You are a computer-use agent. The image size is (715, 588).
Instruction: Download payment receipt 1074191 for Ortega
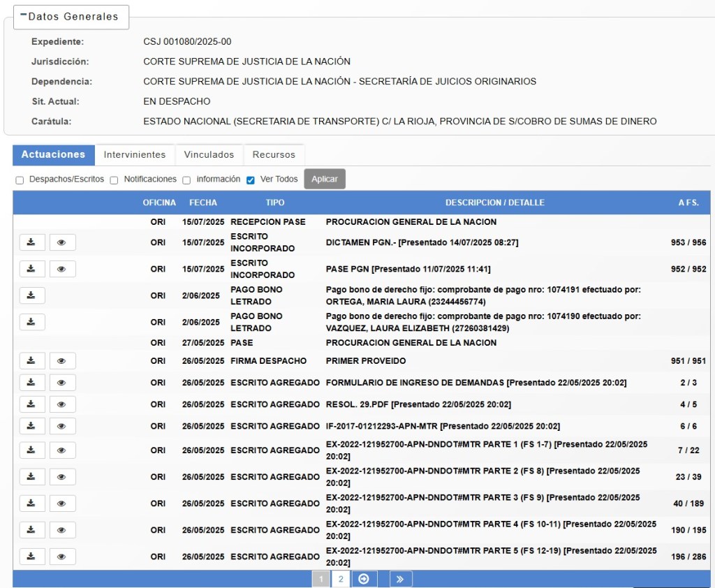coord(32,295)
